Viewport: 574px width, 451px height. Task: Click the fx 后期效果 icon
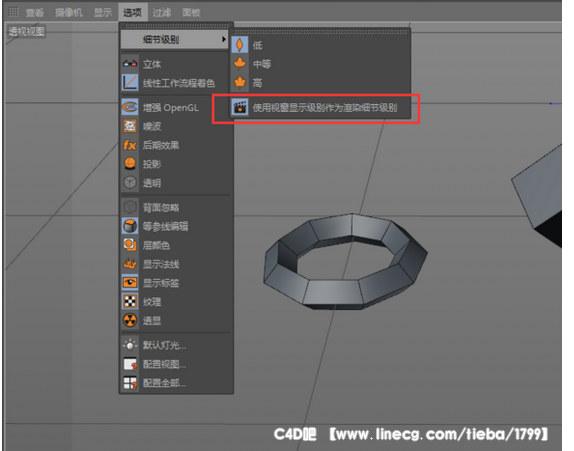click(x=130, y=145)
